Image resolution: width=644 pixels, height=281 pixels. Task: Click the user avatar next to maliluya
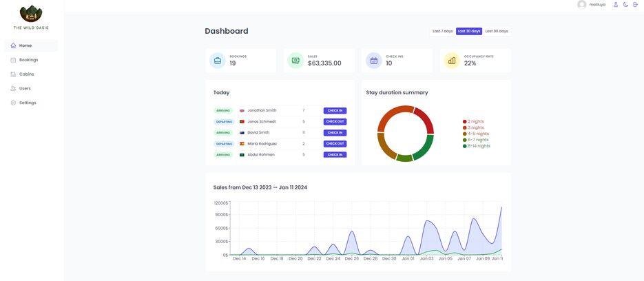[582, 5]
